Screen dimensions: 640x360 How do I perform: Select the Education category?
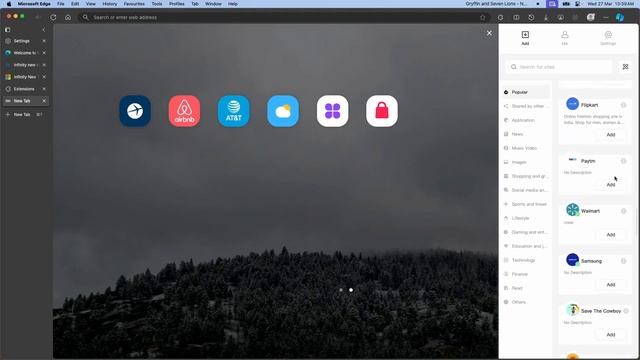(x=526, y=246)
